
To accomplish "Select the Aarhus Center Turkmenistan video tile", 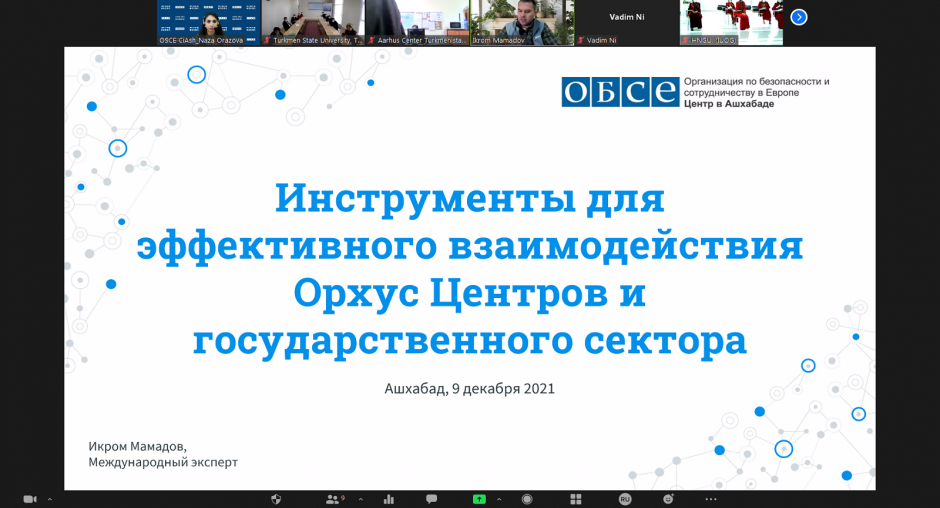I will tap(417, 22).
